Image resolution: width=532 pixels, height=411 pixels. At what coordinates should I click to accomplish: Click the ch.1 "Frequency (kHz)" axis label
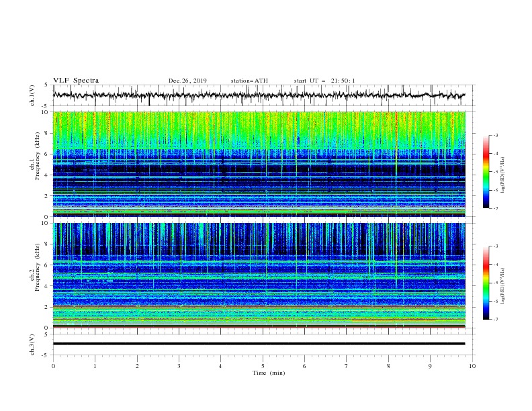[38, 156]
